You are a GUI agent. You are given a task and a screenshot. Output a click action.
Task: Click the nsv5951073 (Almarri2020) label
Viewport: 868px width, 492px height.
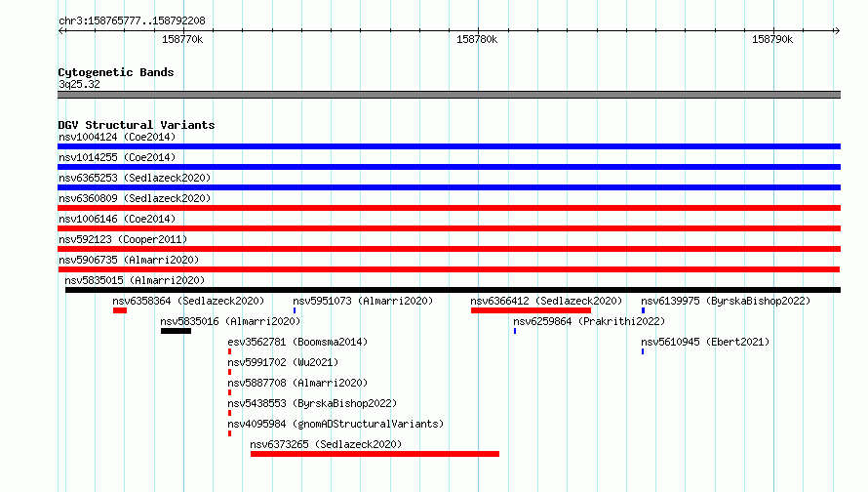pyautogui.click(x=363, y=301)
